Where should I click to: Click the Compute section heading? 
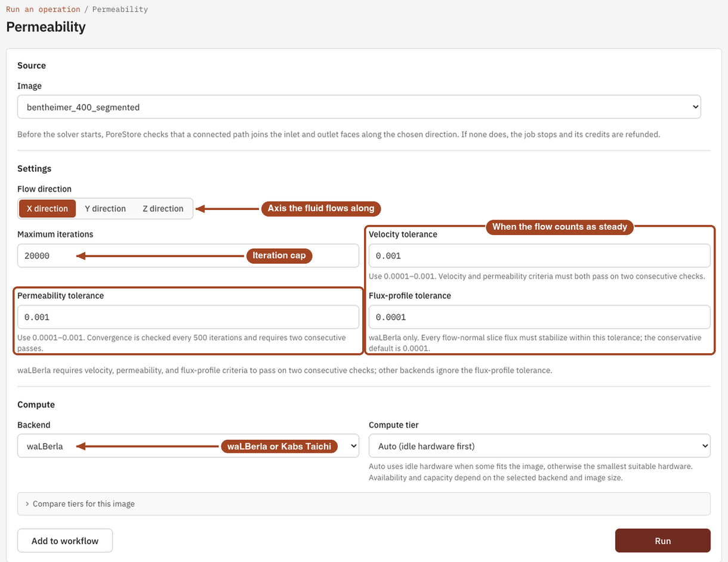(x=36, y=404)
